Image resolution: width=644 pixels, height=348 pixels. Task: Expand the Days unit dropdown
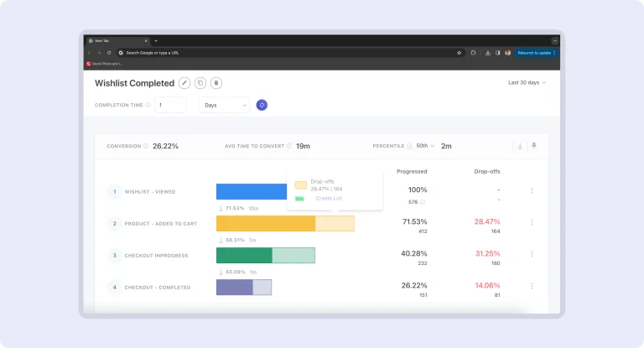point(225,105)
